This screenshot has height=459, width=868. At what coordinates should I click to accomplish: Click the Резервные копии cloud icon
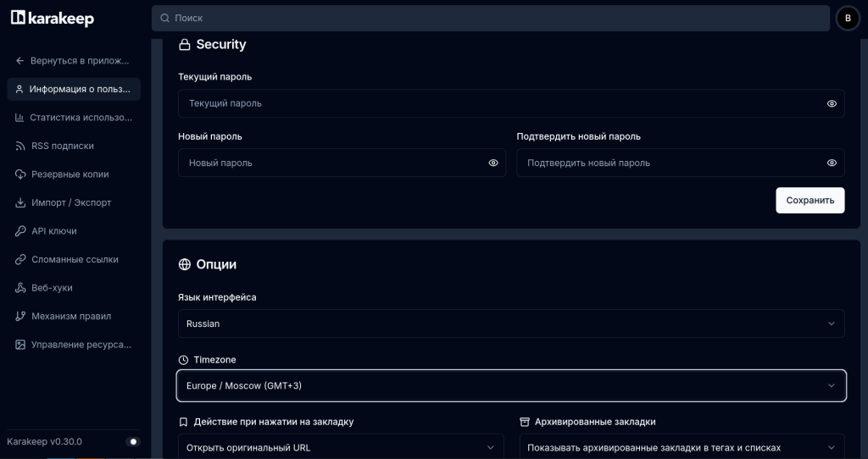pos(20,174)
